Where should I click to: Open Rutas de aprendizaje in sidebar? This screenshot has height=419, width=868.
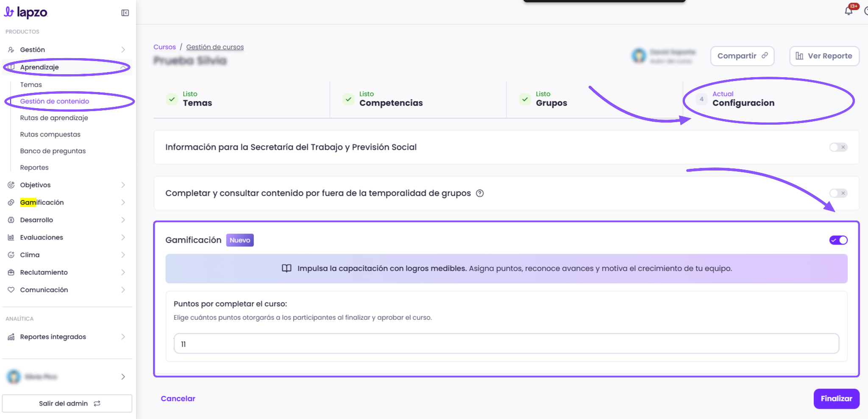coord(54,118)
